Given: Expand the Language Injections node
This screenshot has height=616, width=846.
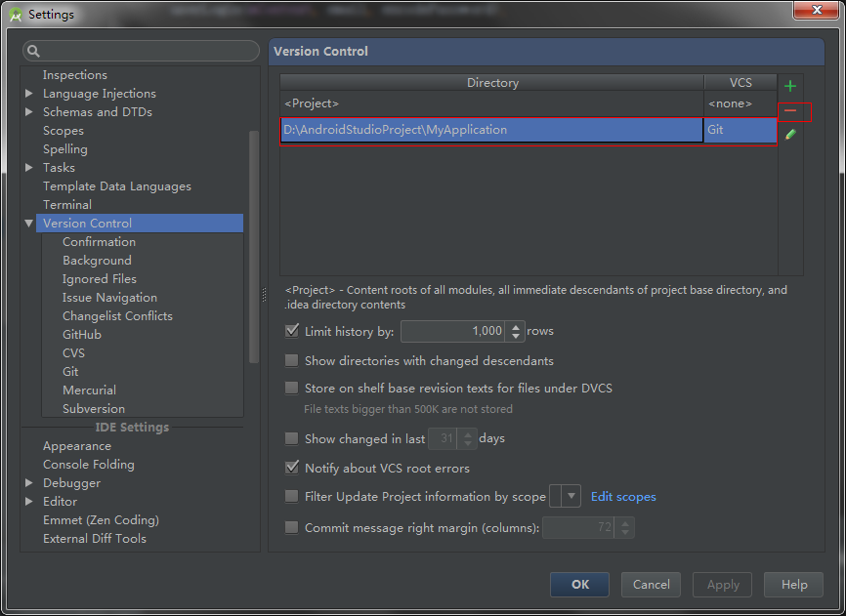Looking at the screenshot, I should coord(29,94).
